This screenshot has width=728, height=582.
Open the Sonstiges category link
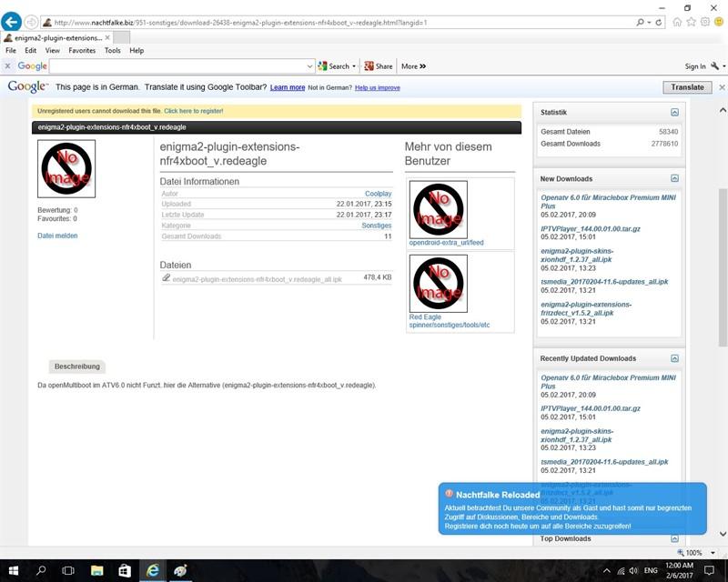click(377, 226)
